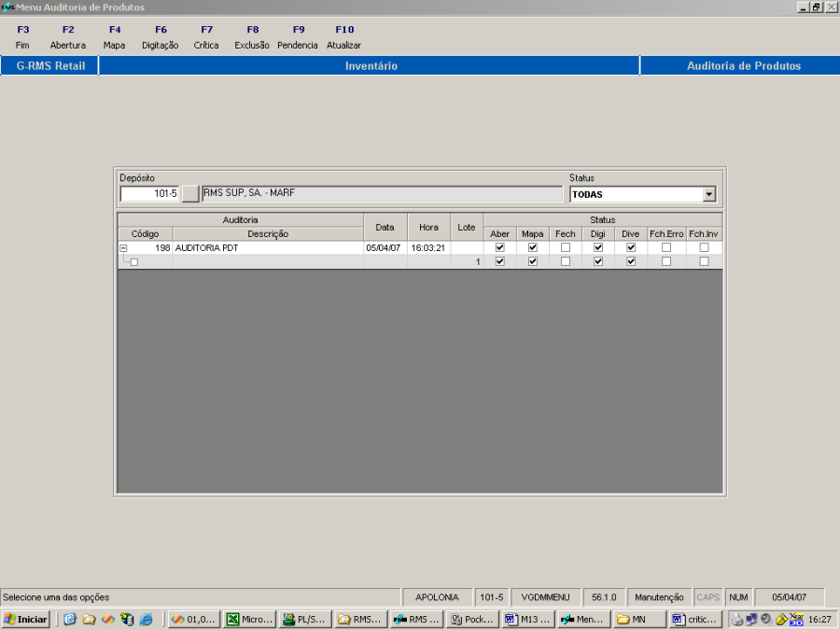The height and width of the screenshot is (630, 840).
Task: Click F3 Fim to exit
Action: pyautogui.click(x=22, y=37)
